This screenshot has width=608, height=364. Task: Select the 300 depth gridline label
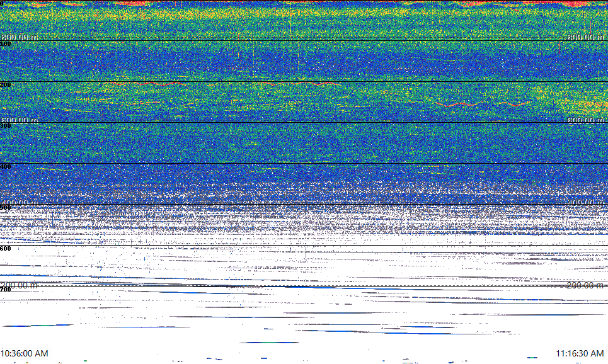point(6,125)
